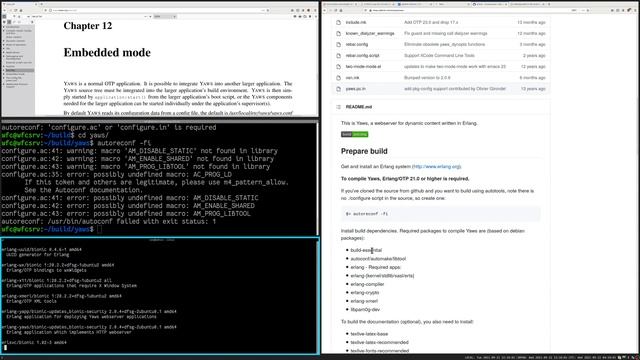Expand the Embedded mode outline entry arrow

click(x=4, y=74)
